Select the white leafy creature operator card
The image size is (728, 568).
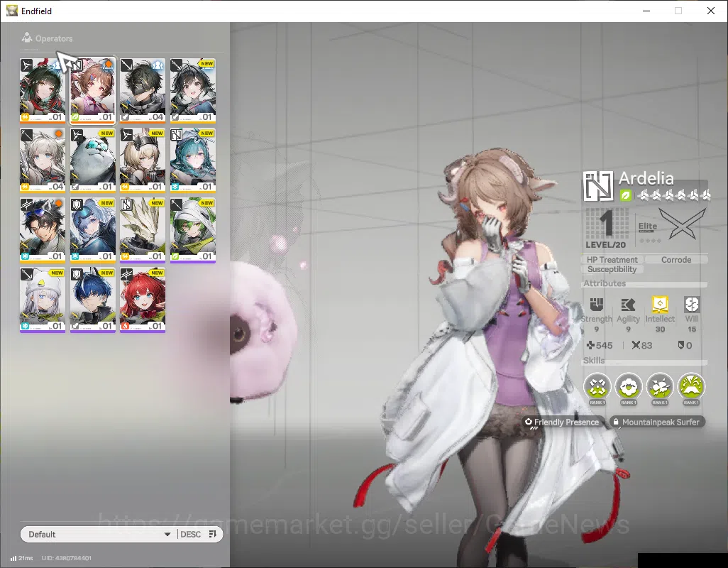pos(143,230)
